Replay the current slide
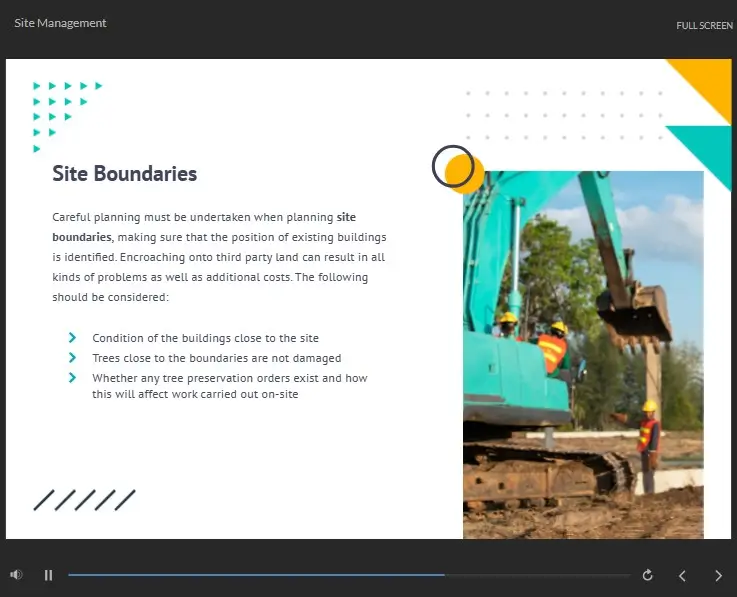This screenshot has height=597, width=737. 648,575
